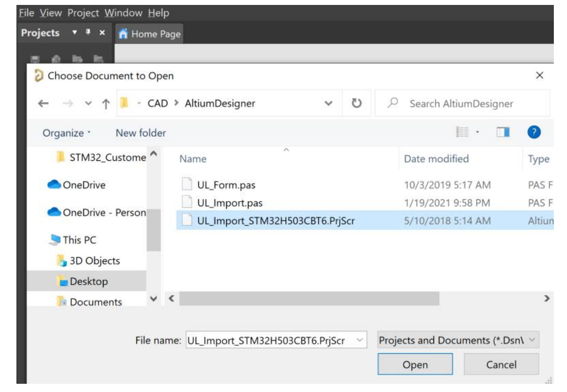The image size is (567, 392).
Task: Close the Choose Document to Open dialog
Action: point(540,75)
